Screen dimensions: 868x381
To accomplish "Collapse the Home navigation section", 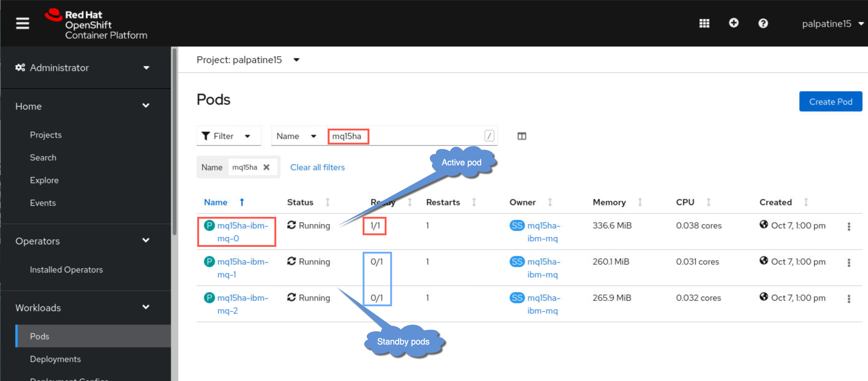I will (x=83, y=106).
